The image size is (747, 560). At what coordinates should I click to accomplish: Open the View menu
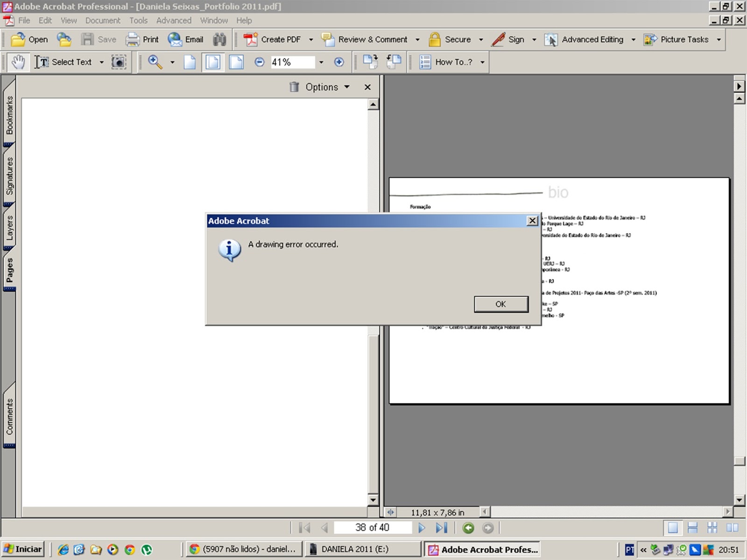coord(69,21)
